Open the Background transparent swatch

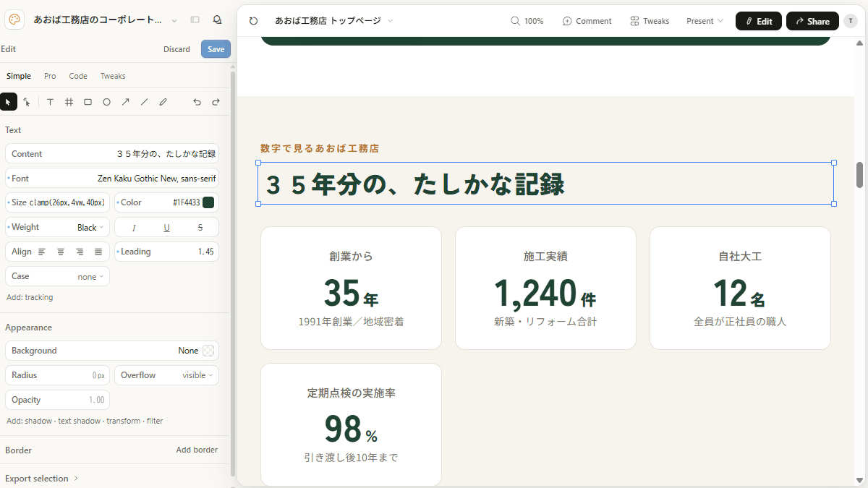click(x=208, y=351)
